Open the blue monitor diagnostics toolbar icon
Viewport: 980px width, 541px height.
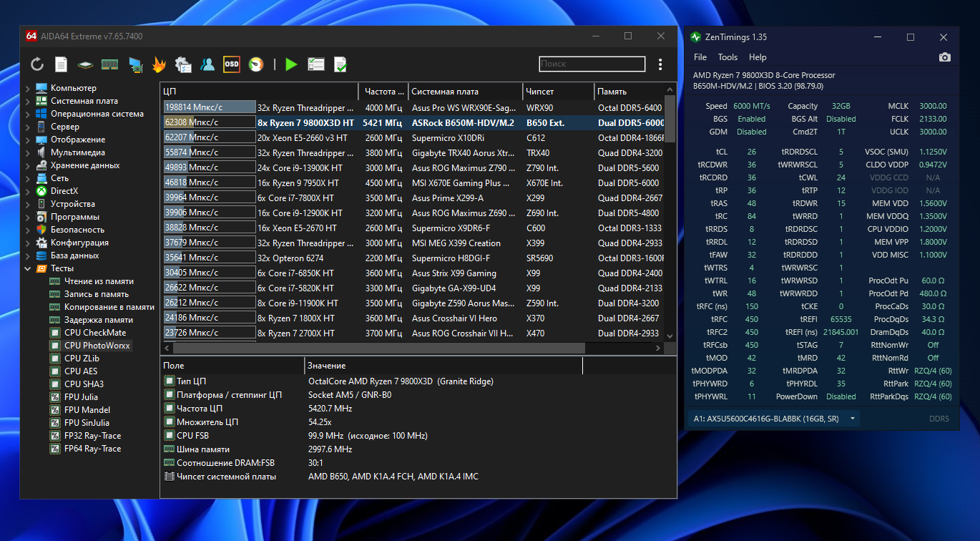pos(135,64)
